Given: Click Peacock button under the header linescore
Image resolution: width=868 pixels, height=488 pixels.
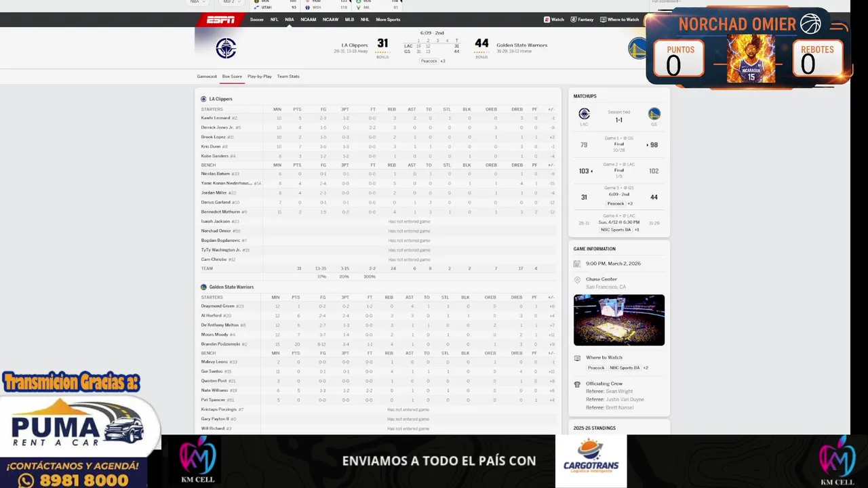Looking at the screenshot, I should point(429,61).
